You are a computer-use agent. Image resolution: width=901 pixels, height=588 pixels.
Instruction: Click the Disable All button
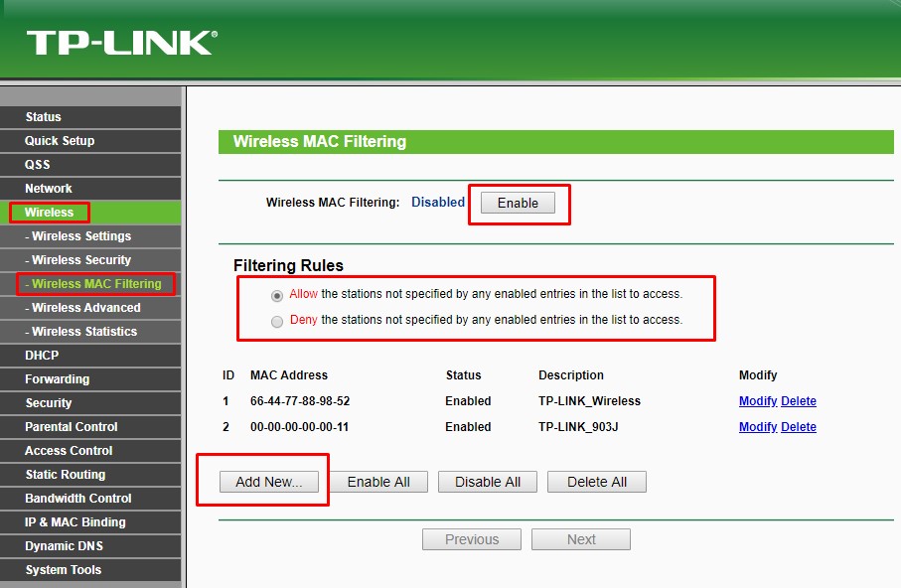[488, 482]
